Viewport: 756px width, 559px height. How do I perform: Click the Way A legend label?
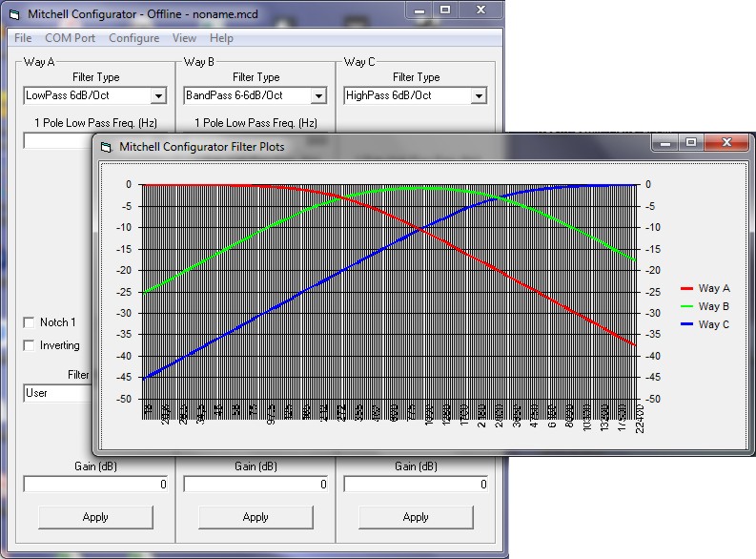[x=714, y=288]
